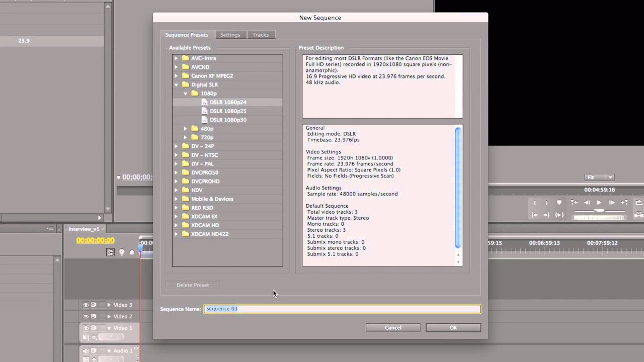Screen dimensions: 644x362
Task: Adjust the shuttle slider in Program monitor
Action: click(x=599, y=211)
